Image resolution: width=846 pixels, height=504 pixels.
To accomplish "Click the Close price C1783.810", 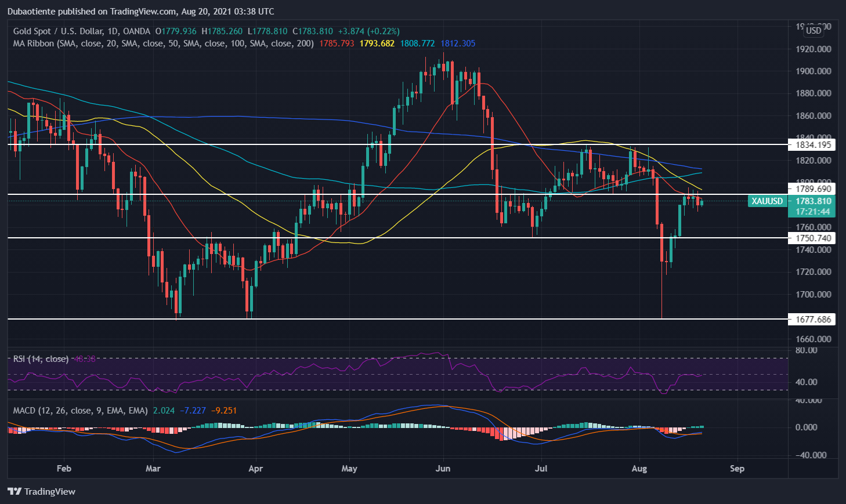I will [x=313, y=31].
